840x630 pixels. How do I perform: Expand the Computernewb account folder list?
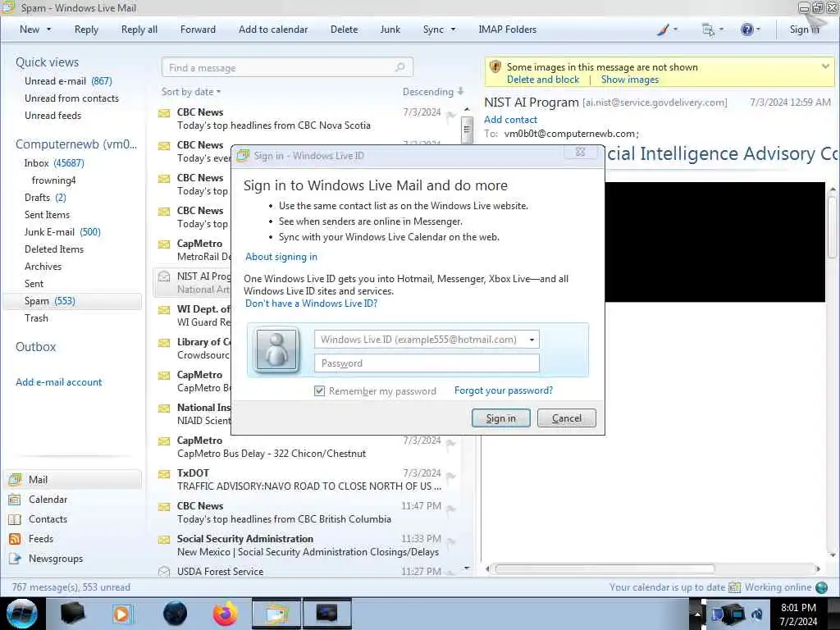(x=76, y=144)
